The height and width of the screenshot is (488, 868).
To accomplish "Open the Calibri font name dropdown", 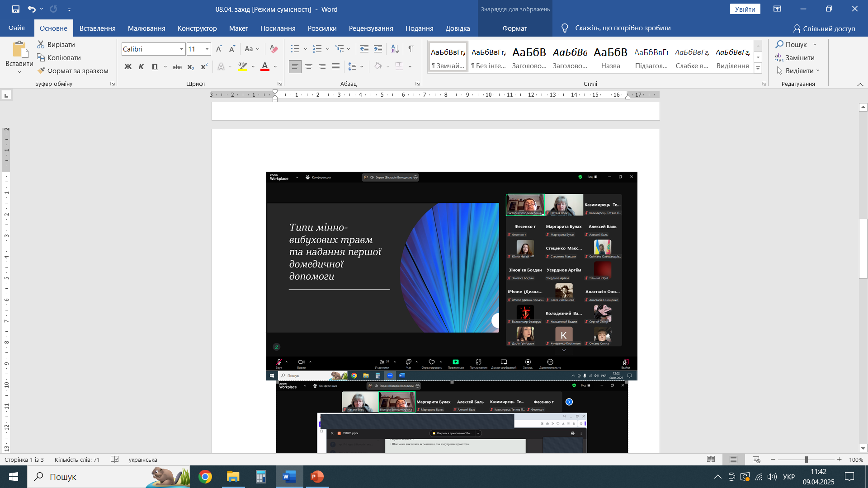I will tap(181, 49).
